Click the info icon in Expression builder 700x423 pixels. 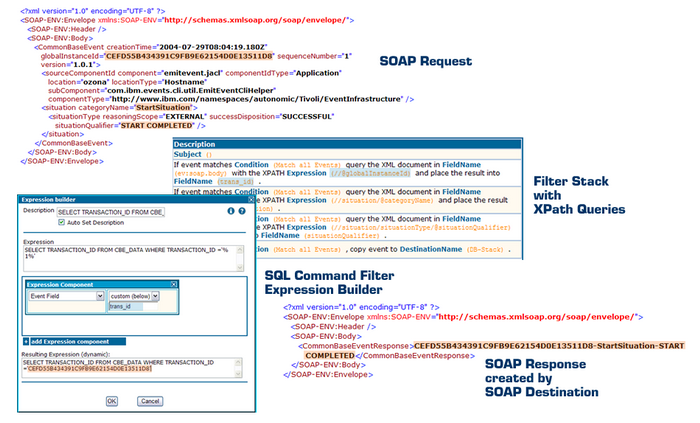click(231, 211)
